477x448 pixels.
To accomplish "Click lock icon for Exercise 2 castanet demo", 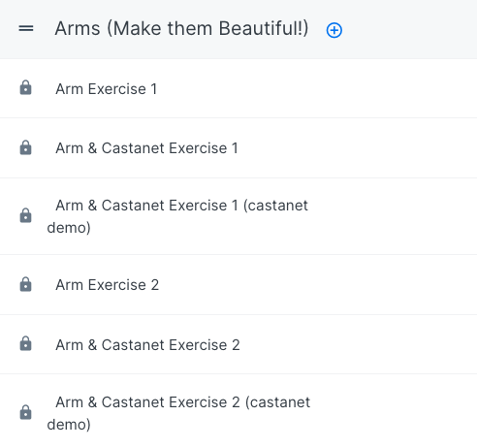I will point(25,412).
